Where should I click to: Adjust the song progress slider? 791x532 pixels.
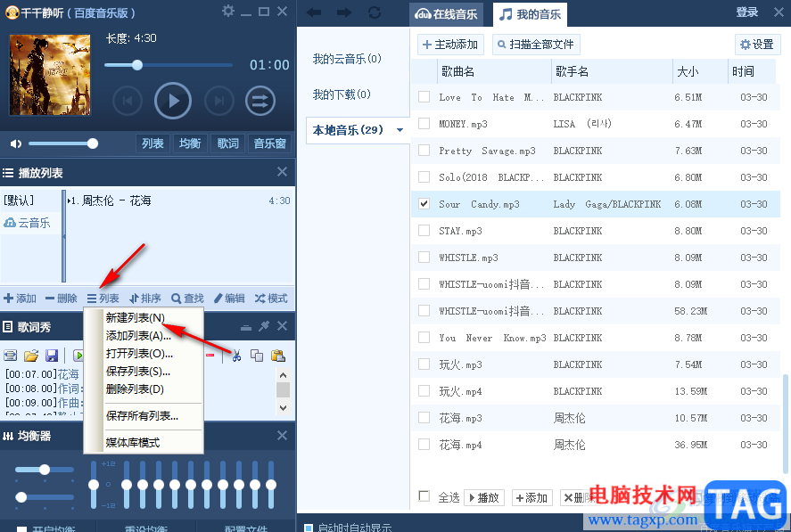(169, 65)
